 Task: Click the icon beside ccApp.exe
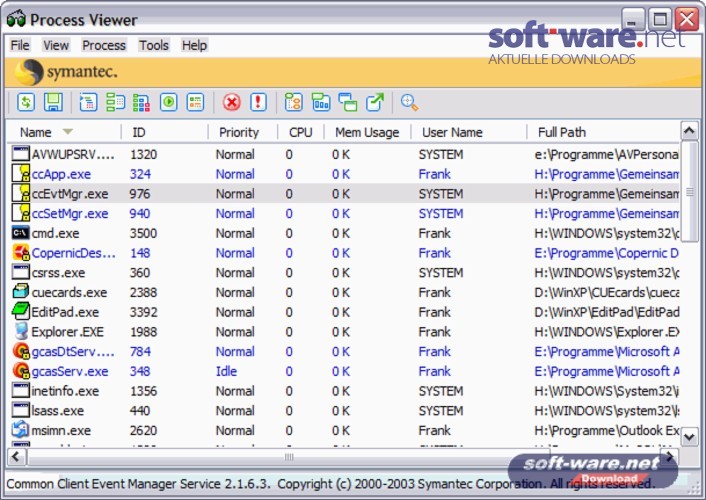tap(20, 174)
